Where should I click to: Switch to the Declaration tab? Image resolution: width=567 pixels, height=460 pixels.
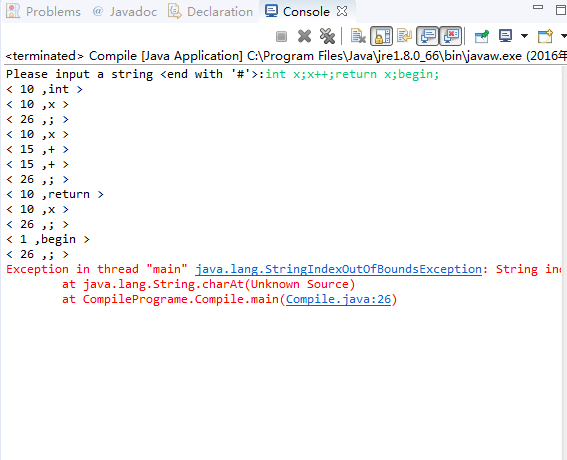click(210, 12)
